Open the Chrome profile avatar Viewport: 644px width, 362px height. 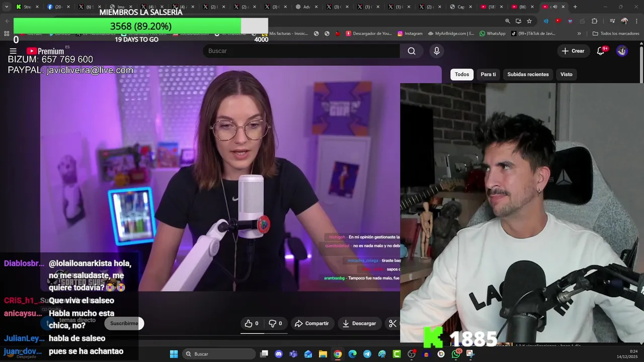(x=624, y=21)
